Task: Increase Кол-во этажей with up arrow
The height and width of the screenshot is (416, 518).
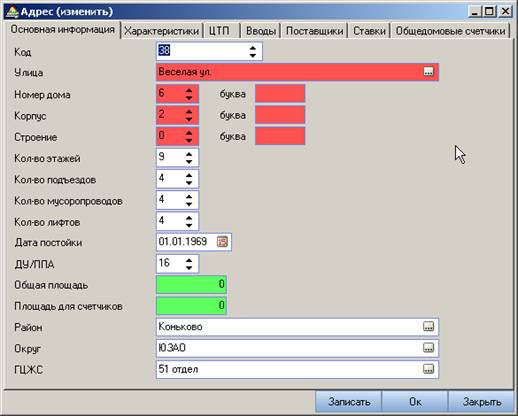Action: [x=189, y=154]
